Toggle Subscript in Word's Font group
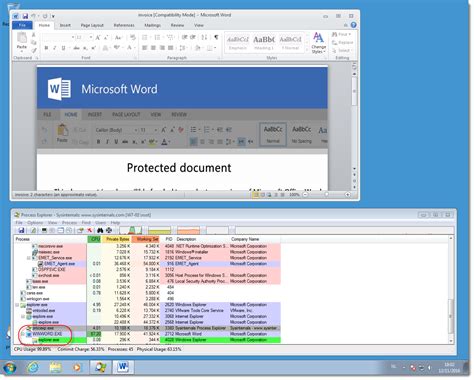The image size is (474, 380). pos(85,48)
